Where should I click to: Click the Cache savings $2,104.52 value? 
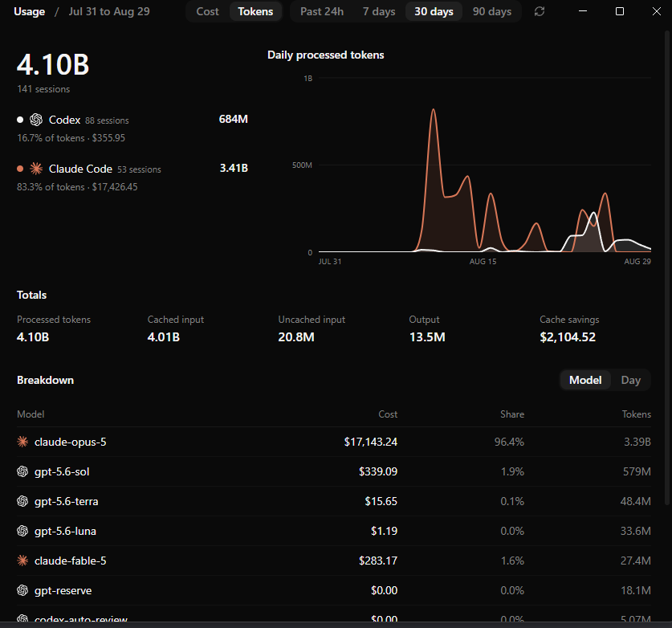[x=568, y=337]
